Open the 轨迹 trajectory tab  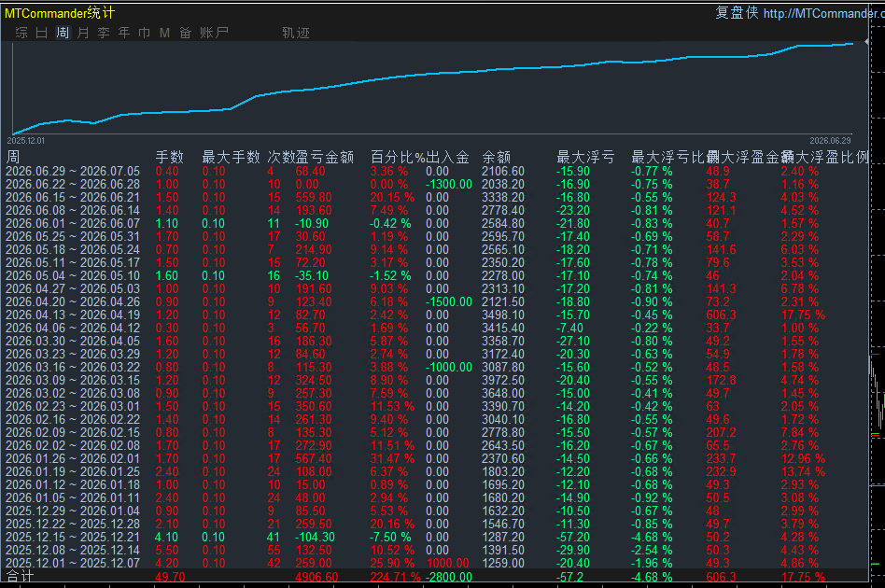(x=296, y=33)
